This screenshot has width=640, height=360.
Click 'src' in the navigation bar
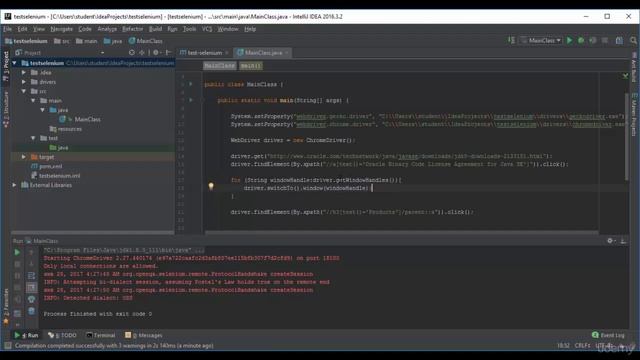click(x=62, y=41)
